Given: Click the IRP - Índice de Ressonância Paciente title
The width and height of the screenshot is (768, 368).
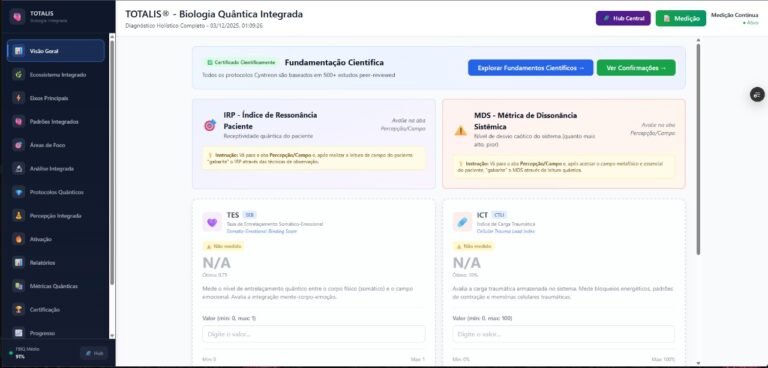Looking at the screenshot, I should (270, 121).
